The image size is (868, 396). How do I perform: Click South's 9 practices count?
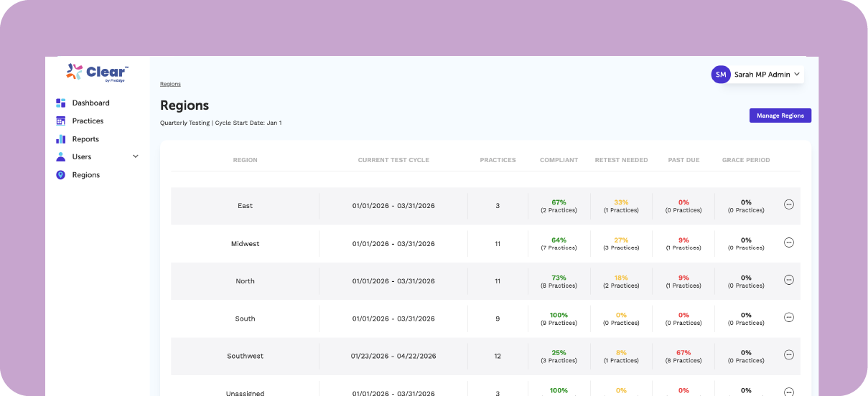(x=498, y=319)
